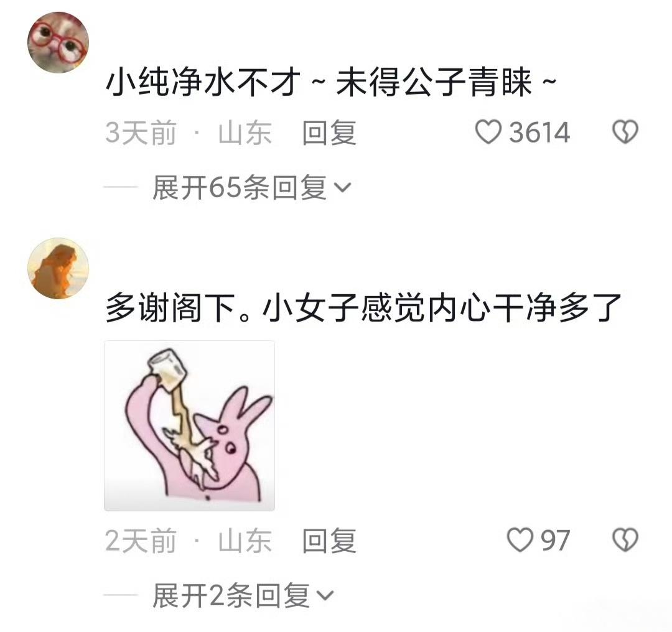Dislike the 多谢阁下 comment with broken heart
Screen dimensions: 672x632
pyautogui.click(x=625, y=540)
